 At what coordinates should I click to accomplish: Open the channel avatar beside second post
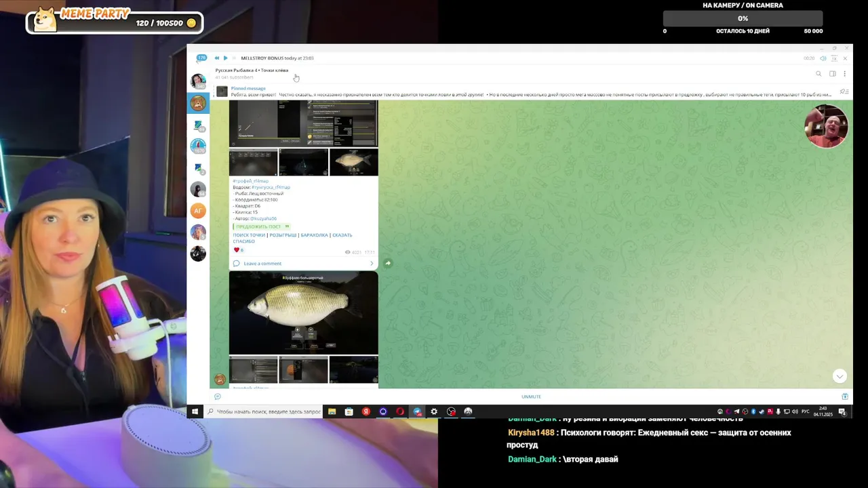coord(220,380)
